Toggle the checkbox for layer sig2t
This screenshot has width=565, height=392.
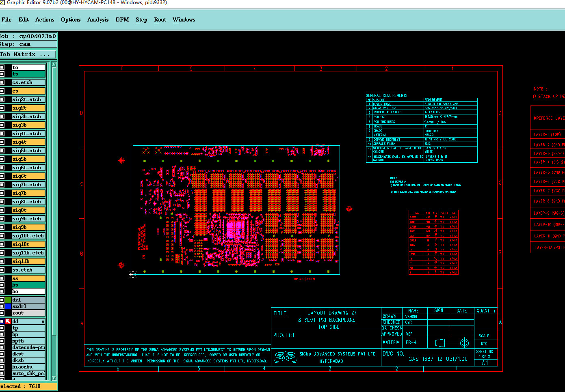(2, 108)
